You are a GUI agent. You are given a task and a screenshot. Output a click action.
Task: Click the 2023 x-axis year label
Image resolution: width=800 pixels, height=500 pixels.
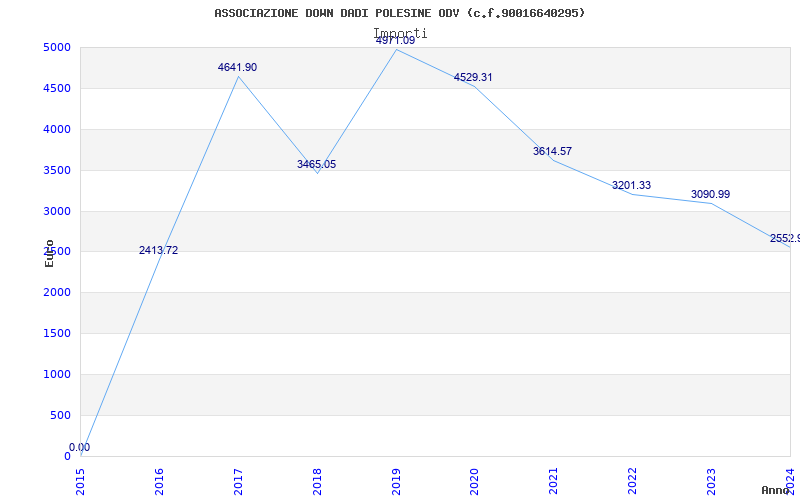tap(711, 481)
